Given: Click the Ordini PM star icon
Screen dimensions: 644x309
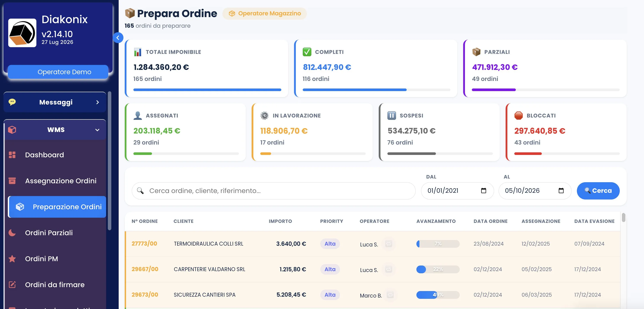Looking at the screenshot, I should click(x=12, y=259).
